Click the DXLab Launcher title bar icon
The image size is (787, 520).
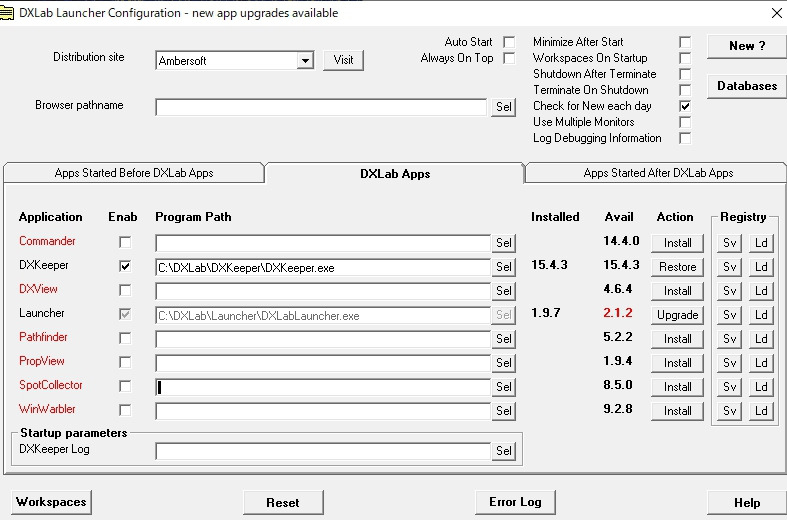tap(7, 13)
